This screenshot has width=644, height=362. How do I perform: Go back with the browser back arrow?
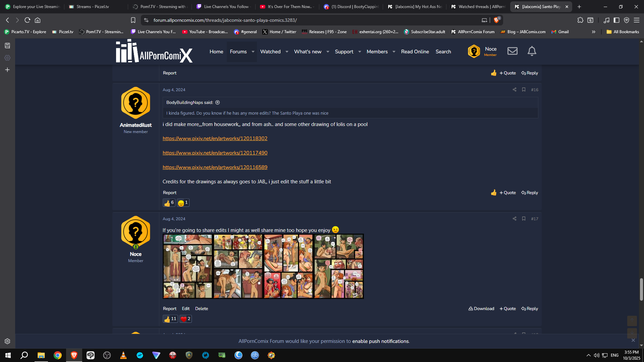pos(7,20)
